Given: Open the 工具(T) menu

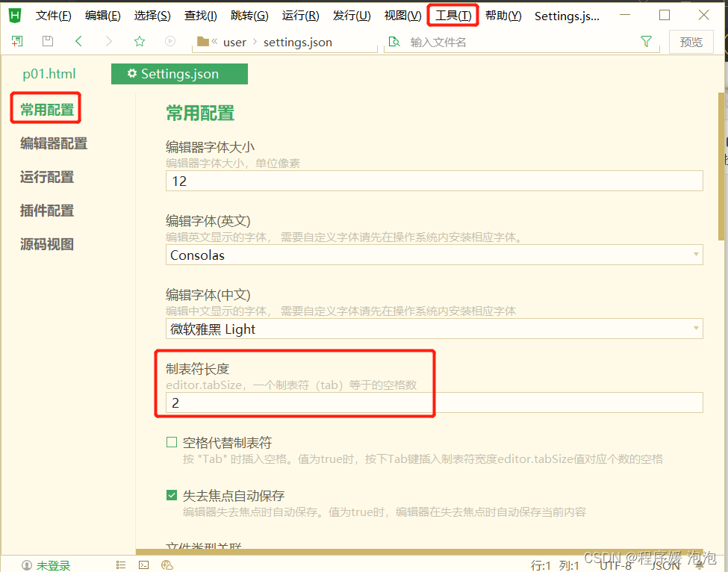Looking at the screenshot, I should coord(453,16).
